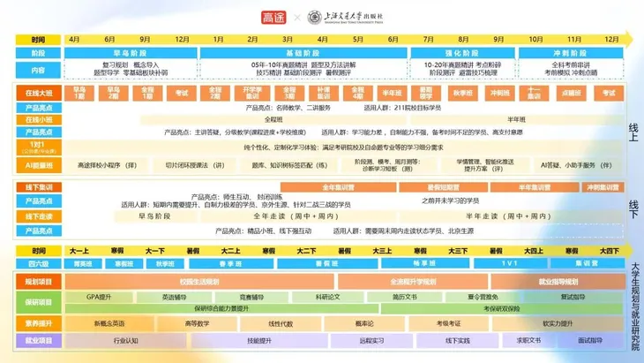This screenshot has width=644, height=363.
Task: Click the 冲刺集训营 bar
Action: point(603,187)
